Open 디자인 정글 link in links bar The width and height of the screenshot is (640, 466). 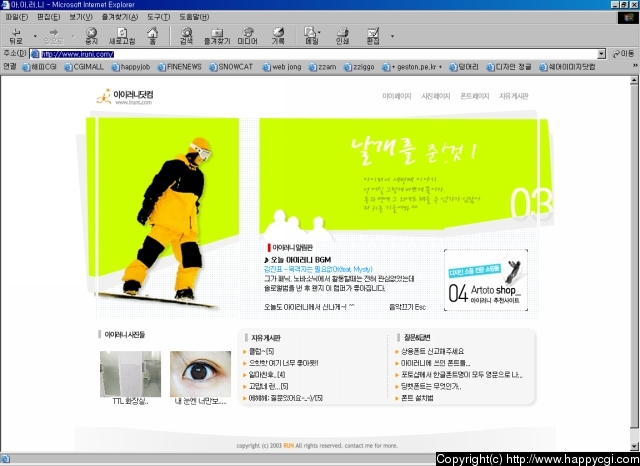(x=509, y=67)
